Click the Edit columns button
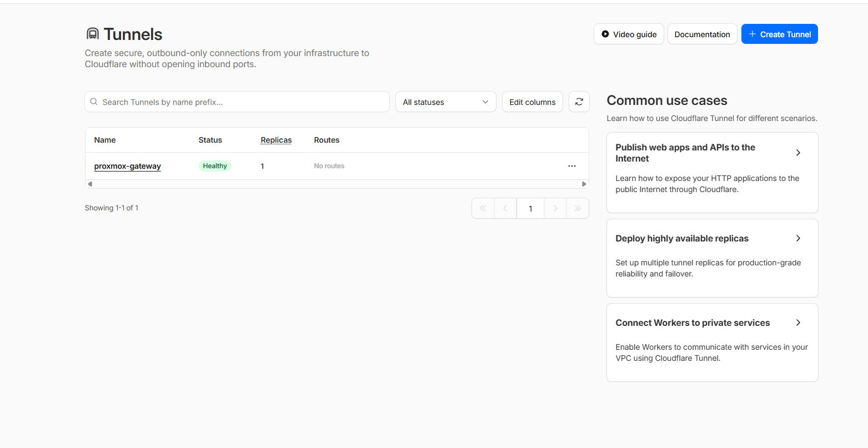 pos(533,102)
